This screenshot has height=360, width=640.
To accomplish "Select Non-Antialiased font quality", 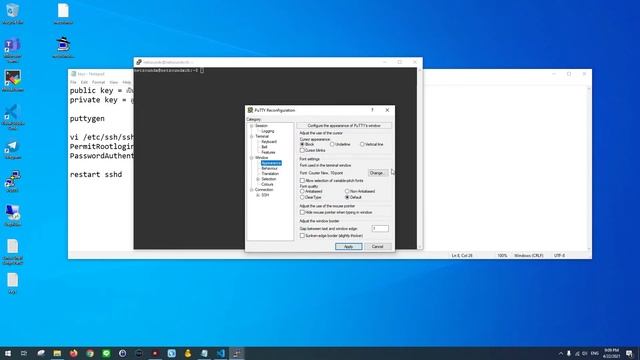I will point(347,191).
